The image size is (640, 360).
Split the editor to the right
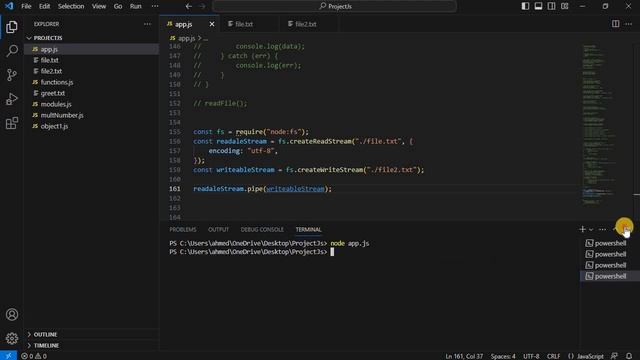pos(616,24)
